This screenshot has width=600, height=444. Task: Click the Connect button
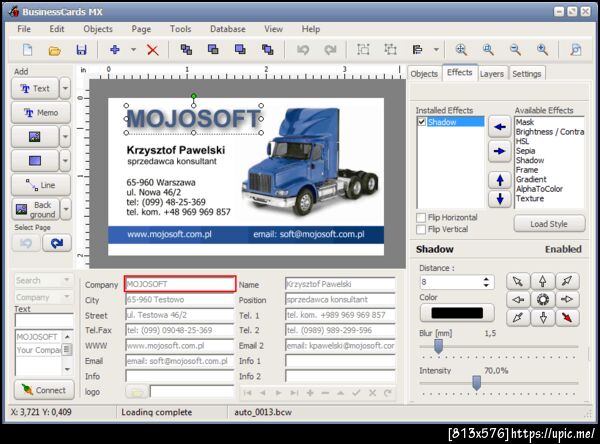[x=44, y=390]
